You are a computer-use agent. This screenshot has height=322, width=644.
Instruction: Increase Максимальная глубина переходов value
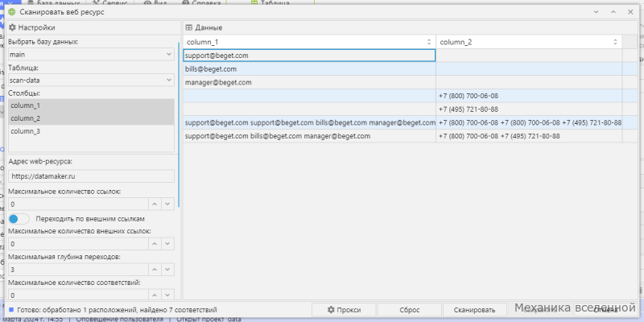click(x=155, y=270)
